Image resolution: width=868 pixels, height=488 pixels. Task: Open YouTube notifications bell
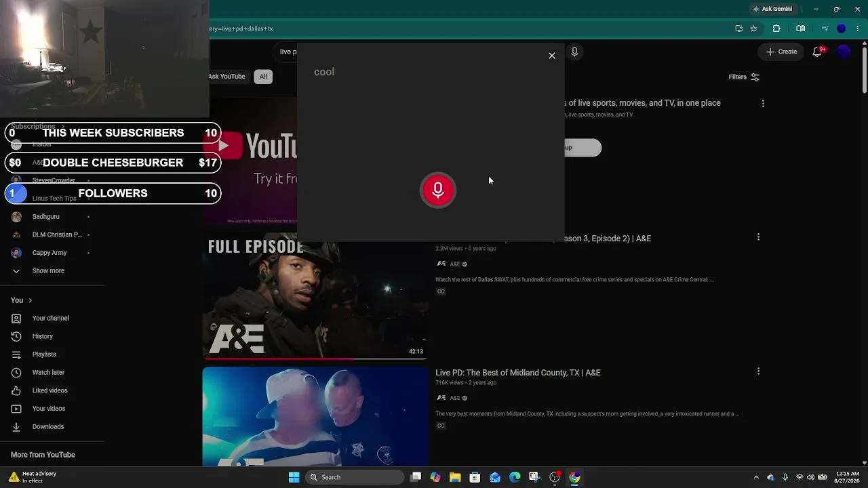click(x=818, y=52)
